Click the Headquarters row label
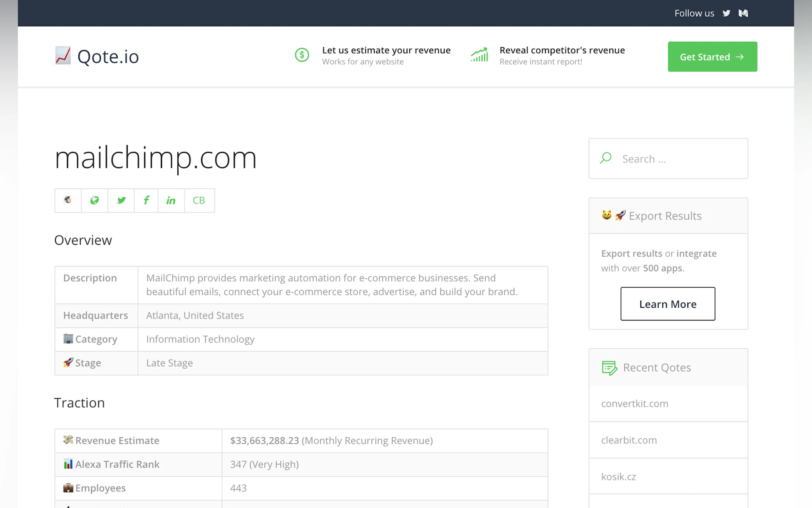This screenshot has width=812, height=508. 96,315
